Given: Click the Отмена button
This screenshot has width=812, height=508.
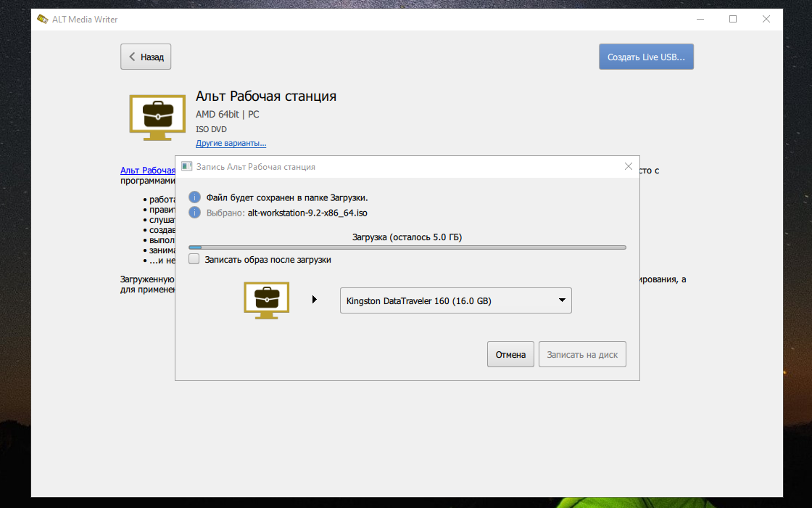Looking at the screenshot, I should (x=510, y=354).
